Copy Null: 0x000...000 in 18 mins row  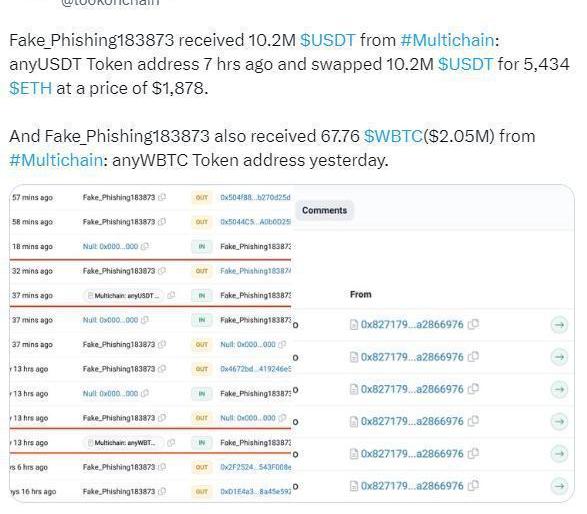point(145,246)
